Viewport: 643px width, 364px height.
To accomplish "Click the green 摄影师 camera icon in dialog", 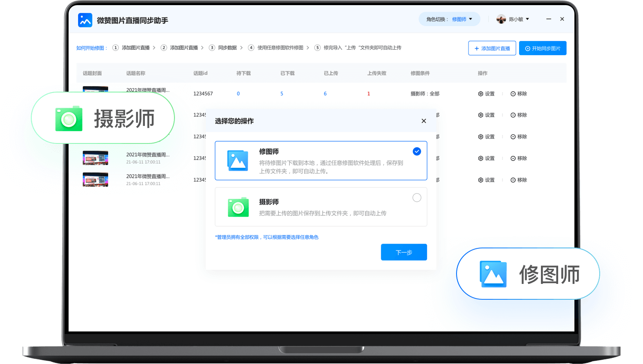I will tap(238, 207).
